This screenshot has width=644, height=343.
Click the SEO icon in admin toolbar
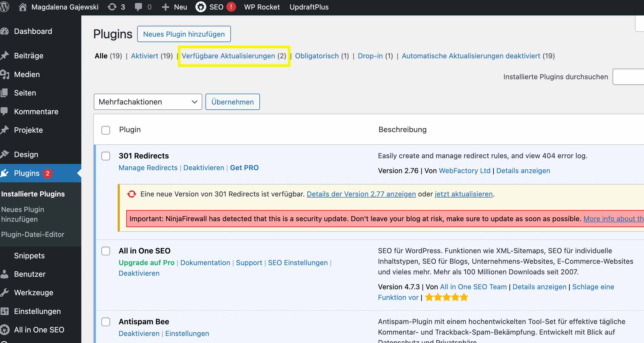[200, 7]
